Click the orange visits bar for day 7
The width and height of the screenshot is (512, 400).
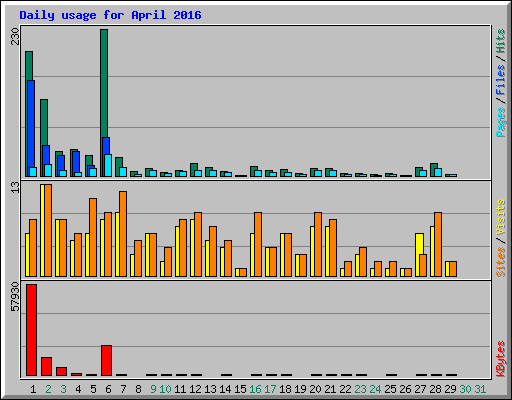[123, 234]
